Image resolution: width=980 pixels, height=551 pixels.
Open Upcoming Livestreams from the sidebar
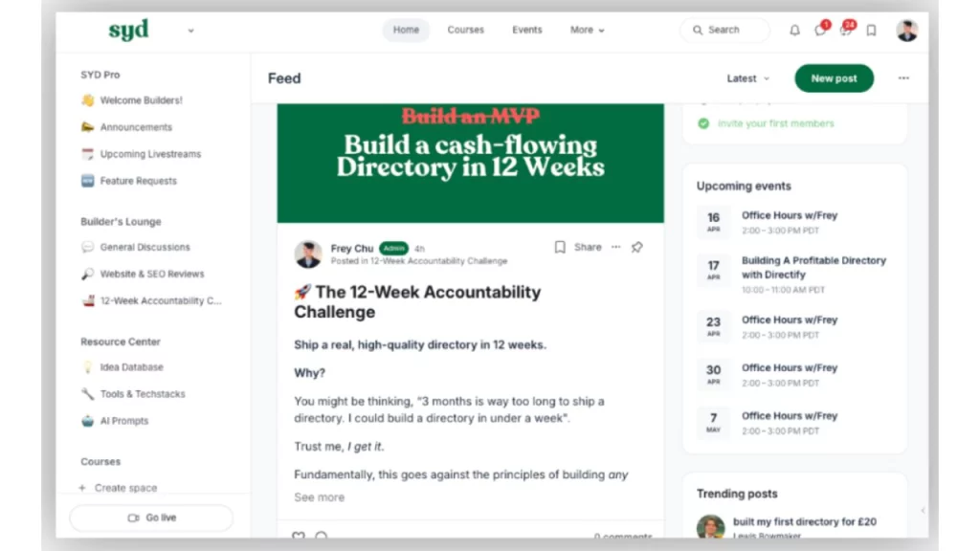pos(150,153)
